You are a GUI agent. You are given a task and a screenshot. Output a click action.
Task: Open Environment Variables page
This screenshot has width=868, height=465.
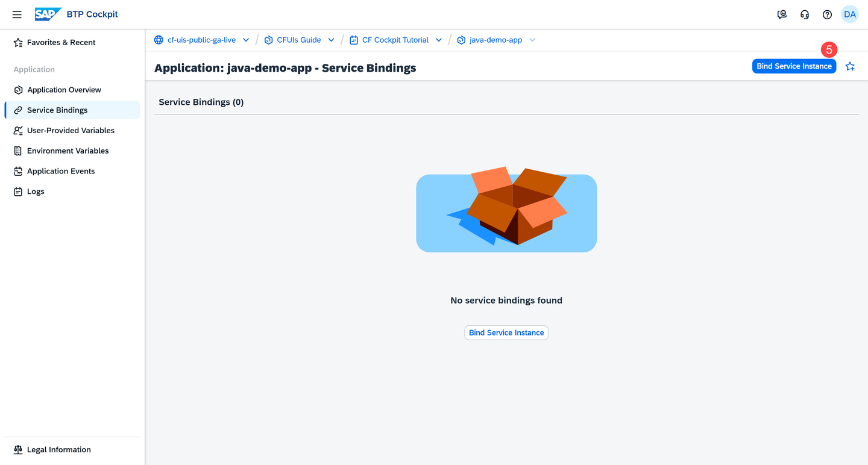tap(72, 151)
